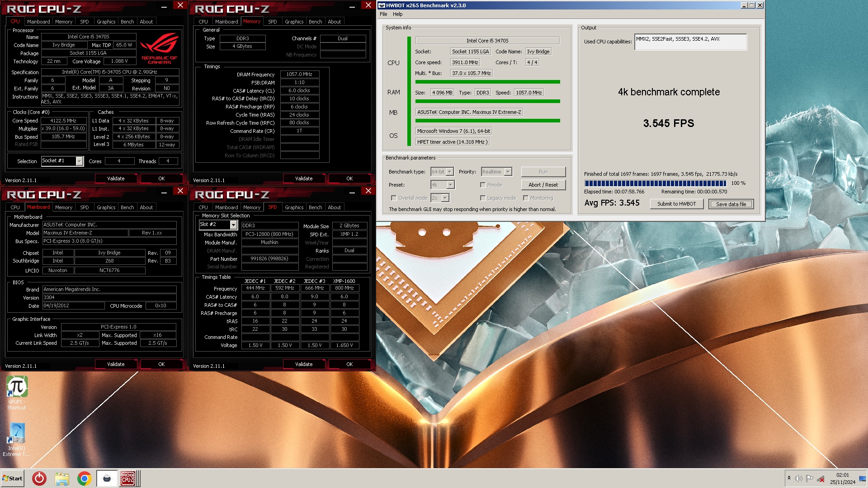The image size is (868, 488).
Task: Switch to Mainboard tab in CPU window
Action: (38, 22)
